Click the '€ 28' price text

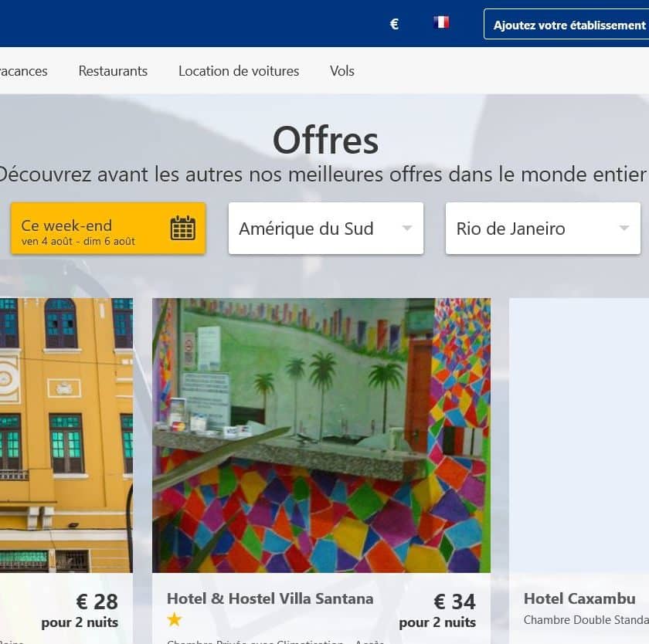pos(97,602)
